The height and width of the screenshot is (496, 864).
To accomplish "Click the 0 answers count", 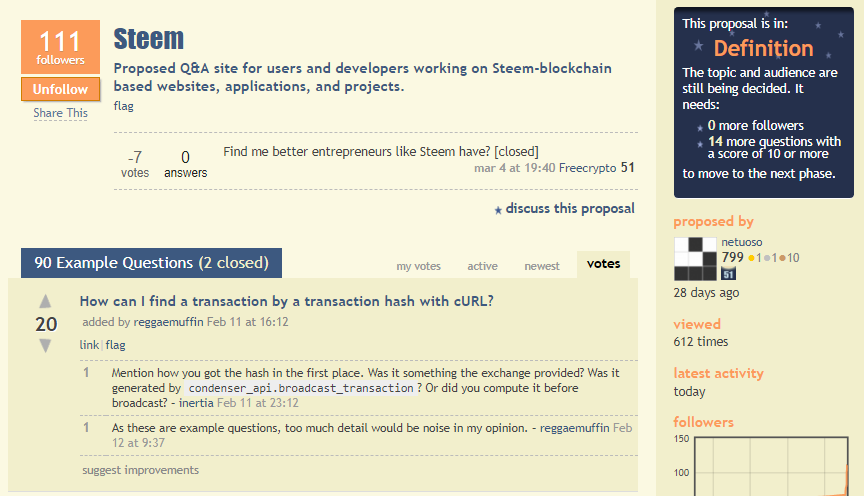I will point(186,164).
